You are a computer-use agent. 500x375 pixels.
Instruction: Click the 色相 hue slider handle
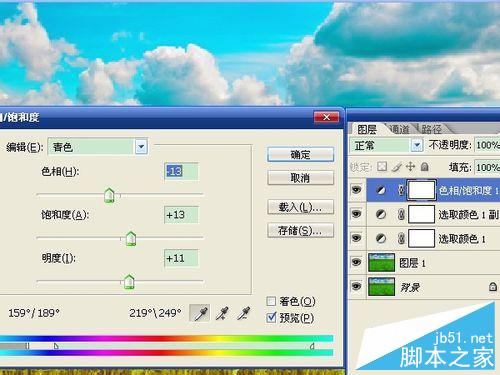point(109,196)
